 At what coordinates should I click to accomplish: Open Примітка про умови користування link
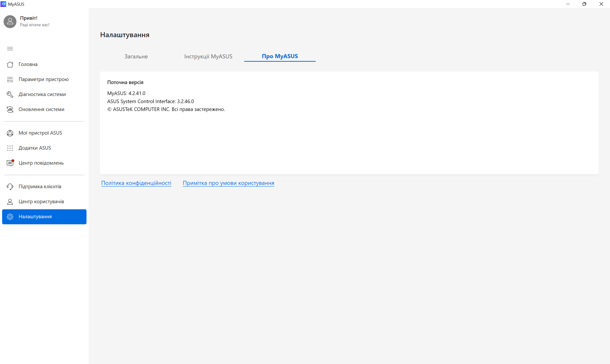click(x=228, y=183)
